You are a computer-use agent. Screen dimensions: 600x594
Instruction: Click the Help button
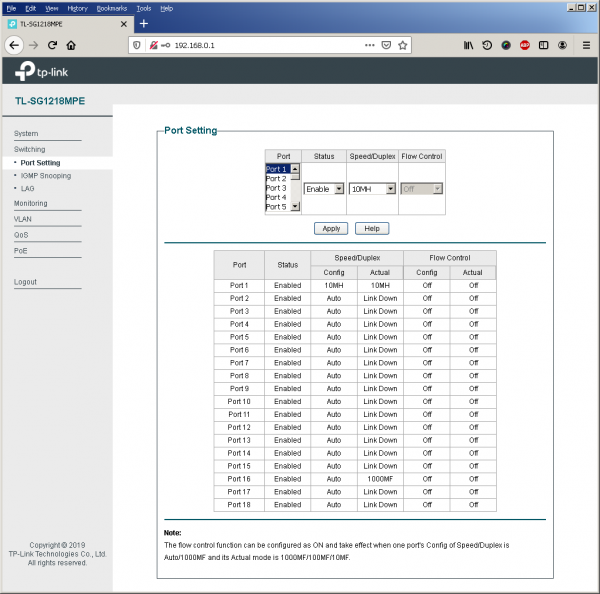tap(371, 228)
